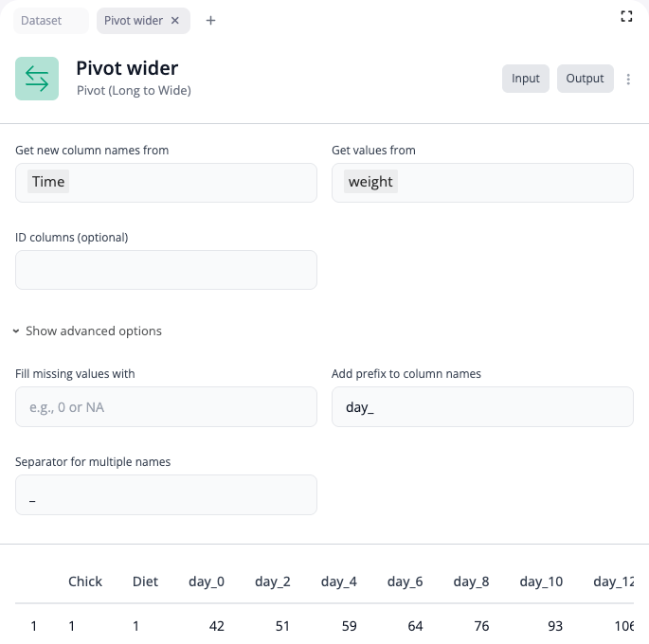Image resolution: width=649 pixels, height=644 pixels.
Task: Close the Pivot wider tab
Action: coord(175,21)
